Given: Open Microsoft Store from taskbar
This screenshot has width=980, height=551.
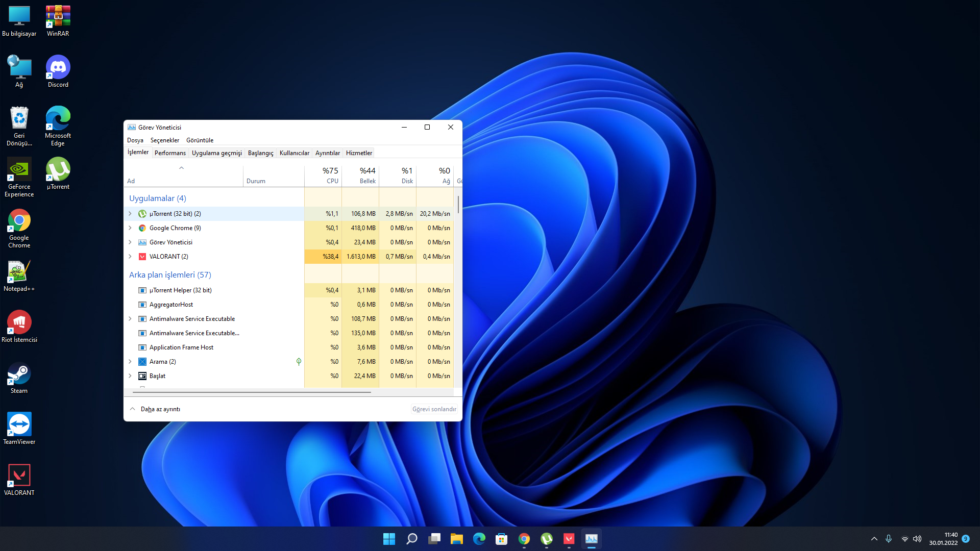Looking at the screenshot, I should (x=501, y=539).
